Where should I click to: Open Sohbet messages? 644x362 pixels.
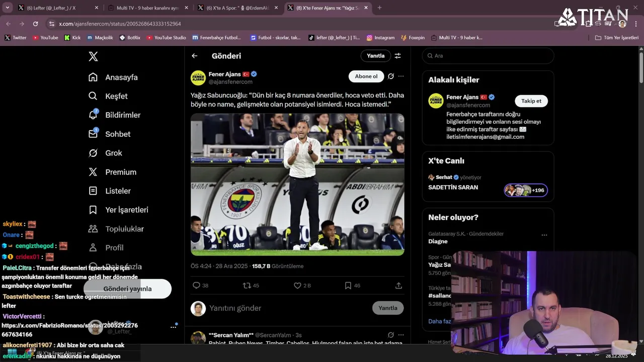(109, 134)
